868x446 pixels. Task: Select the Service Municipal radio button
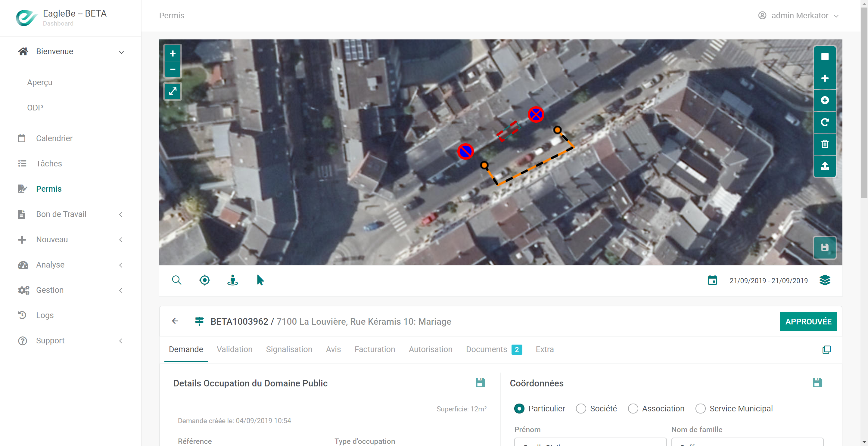pos(700,409)
